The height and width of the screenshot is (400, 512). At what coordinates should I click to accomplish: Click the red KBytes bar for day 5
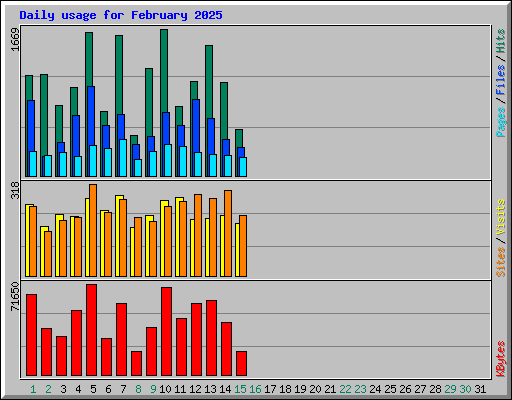coord(92,330)
